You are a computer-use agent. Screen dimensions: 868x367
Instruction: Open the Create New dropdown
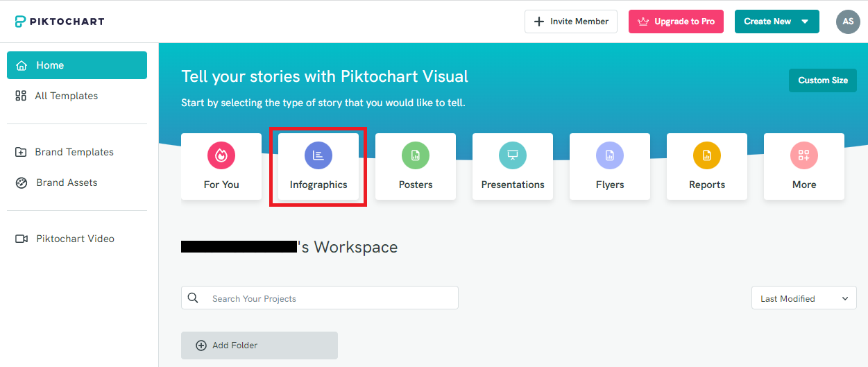pyautogui.click(x=777, y=22)
